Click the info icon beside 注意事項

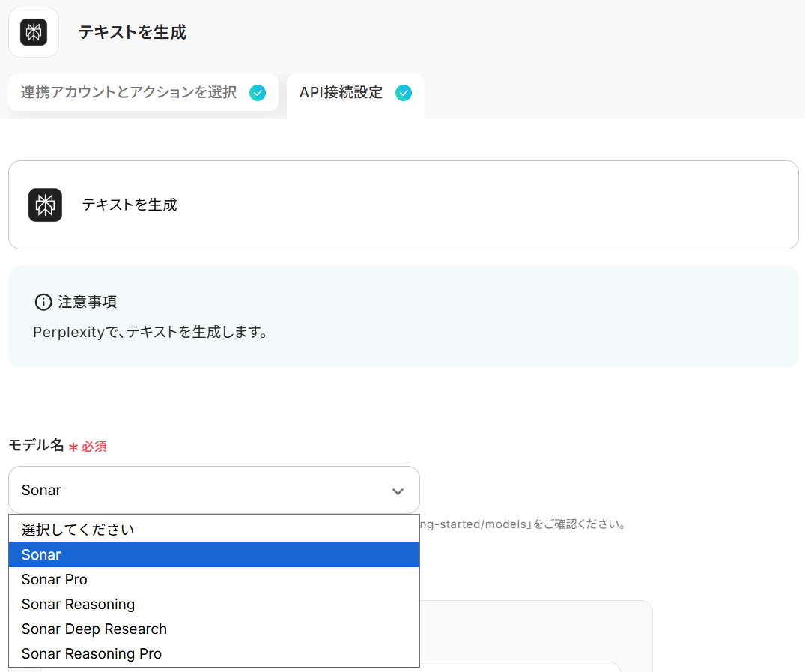[43, 302]
